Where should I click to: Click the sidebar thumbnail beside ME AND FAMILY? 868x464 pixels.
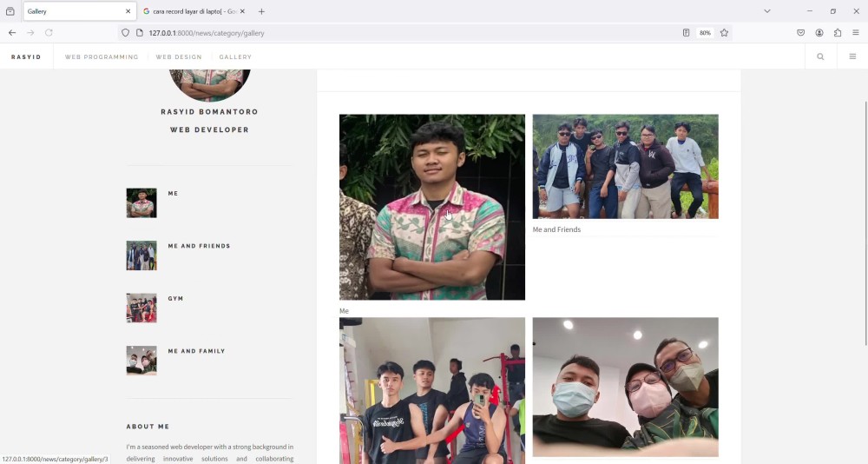(141, 361)
